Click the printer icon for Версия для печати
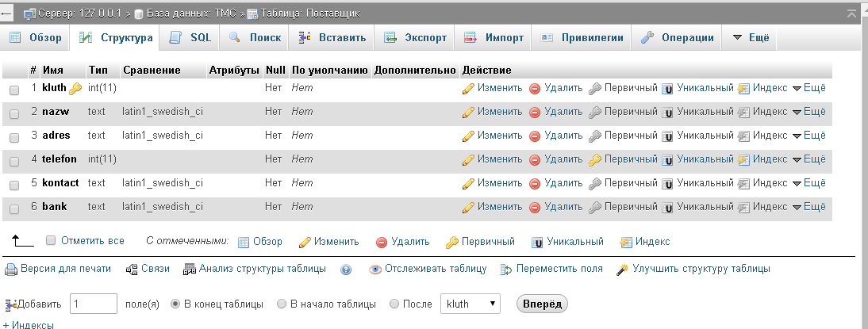Screen dimensions: 868x329 pyautogui.click(x=11, y=270)
